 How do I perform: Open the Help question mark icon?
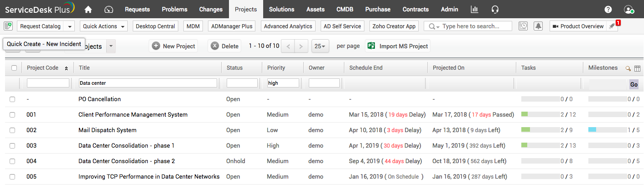click(x=608, y=9)
